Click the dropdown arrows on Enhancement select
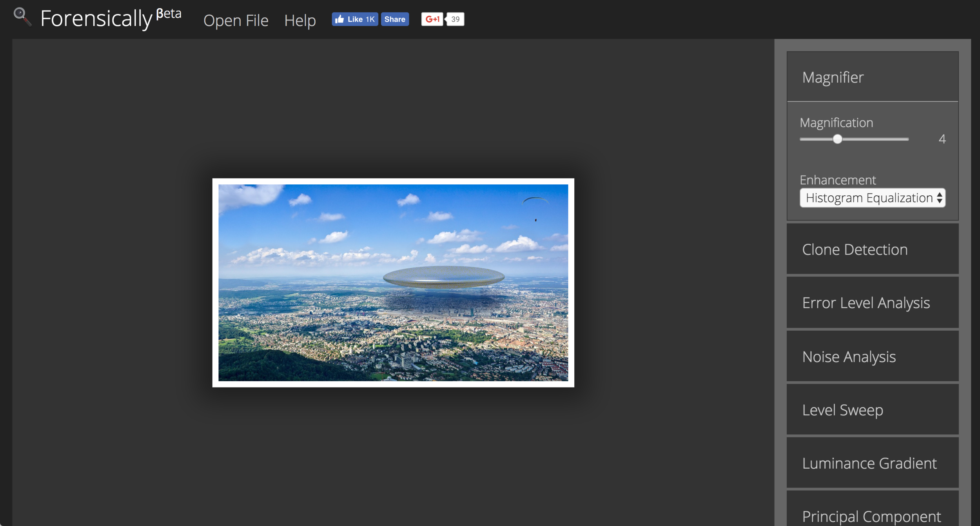The width and height of the screenshot is (980, 526). [939, 198]
